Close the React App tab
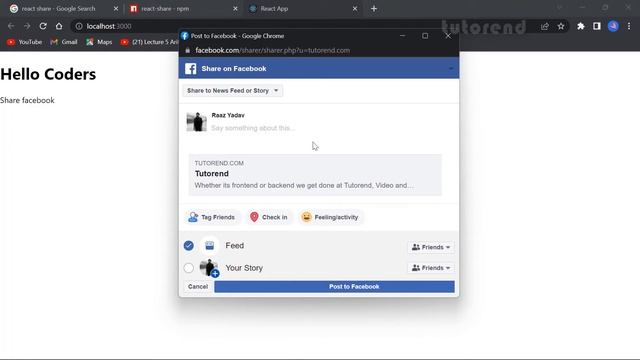This screenshot has height=360, width=640. [x=355, y=9]
